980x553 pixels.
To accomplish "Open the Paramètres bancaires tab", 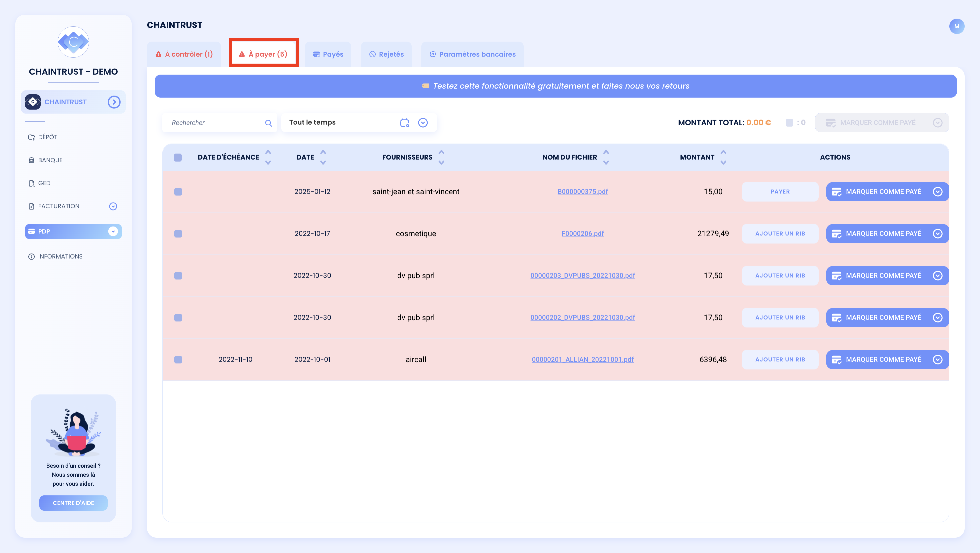I will [x=473, y=54].
